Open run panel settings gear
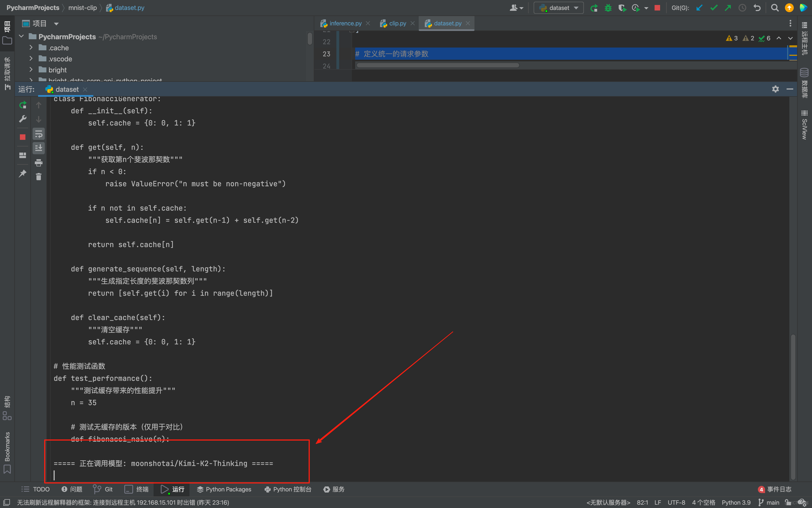The height and width of the screenshot is (508, 812). tap(775, 89)
